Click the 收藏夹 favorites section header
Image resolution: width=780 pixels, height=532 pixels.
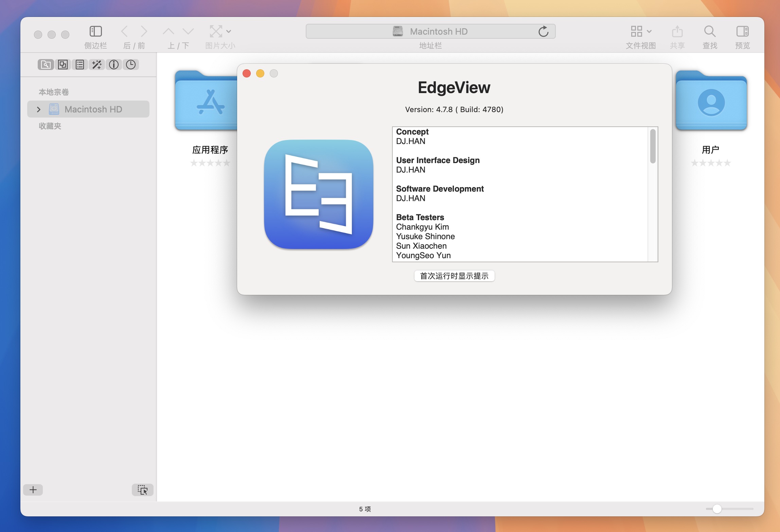click(50, 126)
